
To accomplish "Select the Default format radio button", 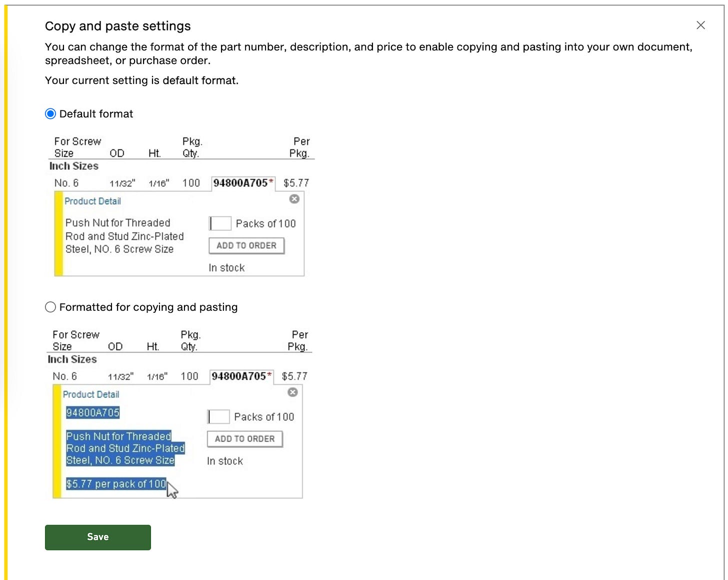I will point(50,114).
